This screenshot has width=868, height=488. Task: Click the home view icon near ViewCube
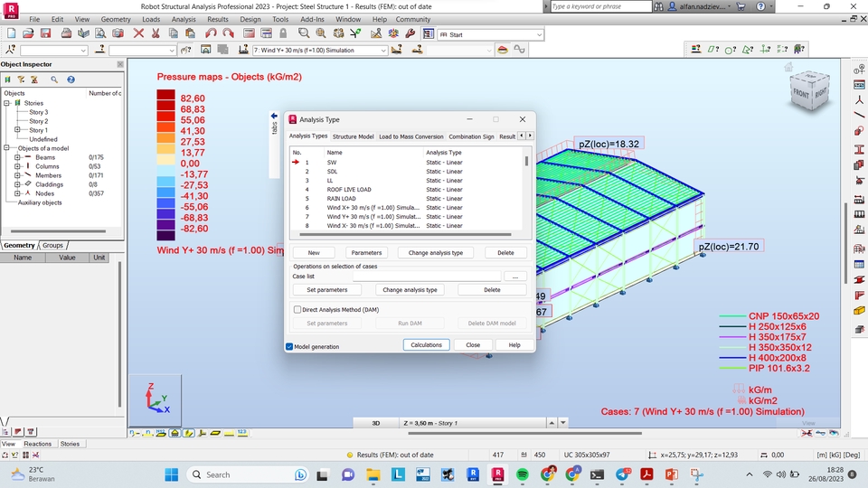[788, 68]
